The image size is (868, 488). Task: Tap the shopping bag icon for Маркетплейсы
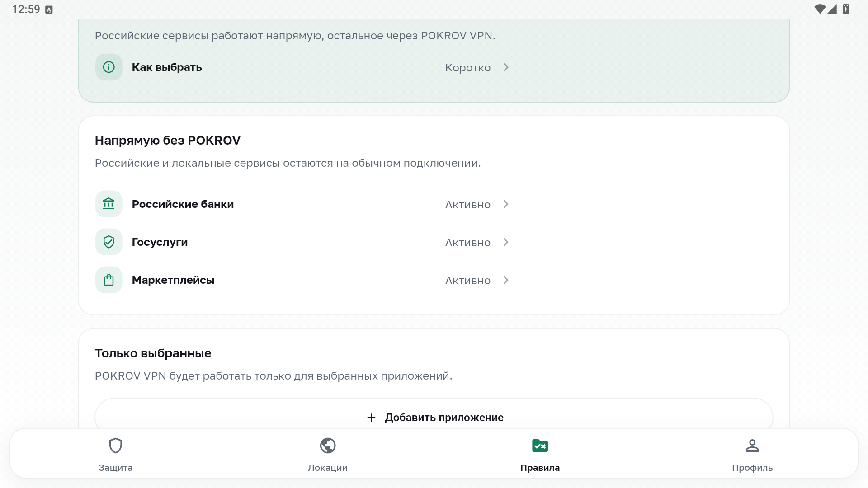pos(108,280)
